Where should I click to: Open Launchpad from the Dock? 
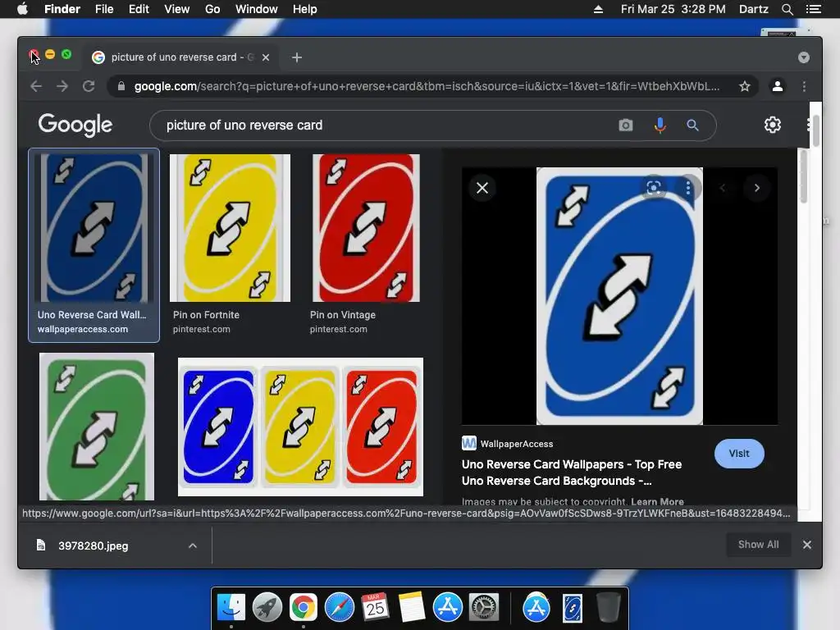(267, 608)
